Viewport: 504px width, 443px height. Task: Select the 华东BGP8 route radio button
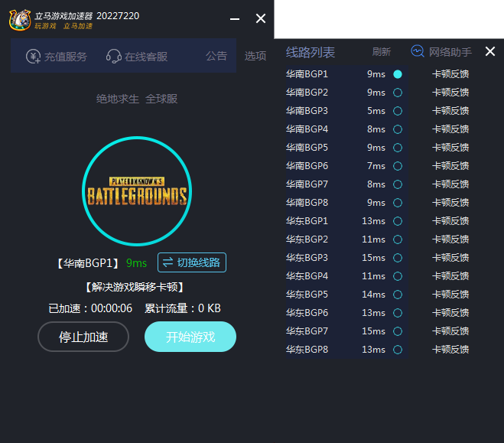398,350
